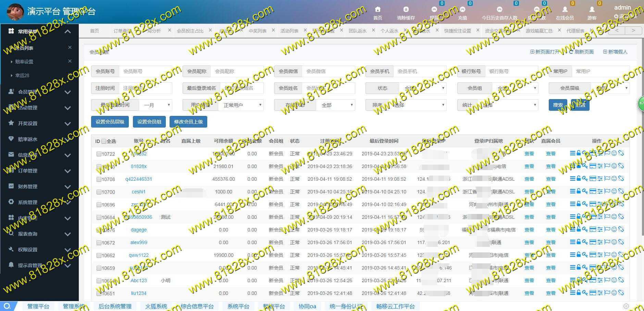Open the 用户类型 dropdown showing 正常用户
This screenshot has width=644, height=311.
240,105
